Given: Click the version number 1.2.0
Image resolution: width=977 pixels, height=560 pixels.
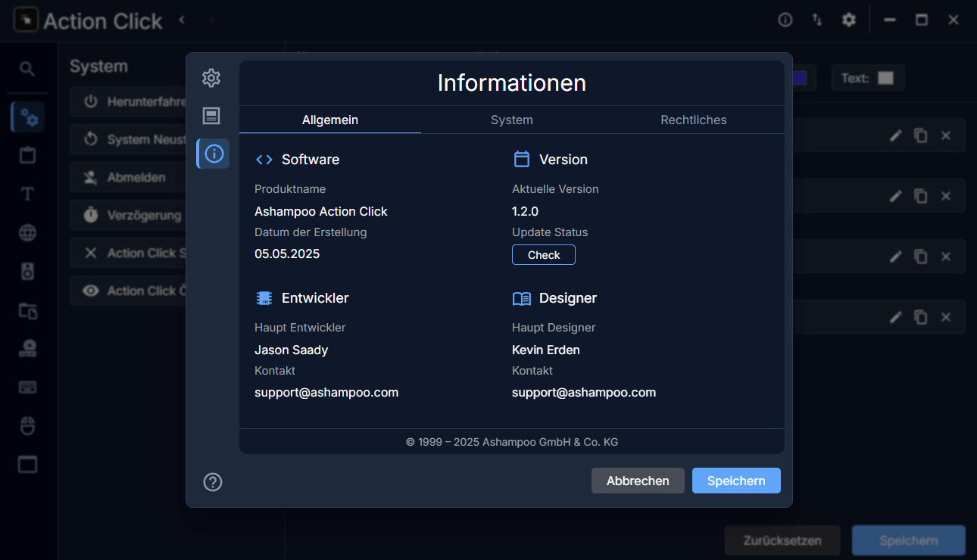Looking at the screenshot, I should coord(525,211).
